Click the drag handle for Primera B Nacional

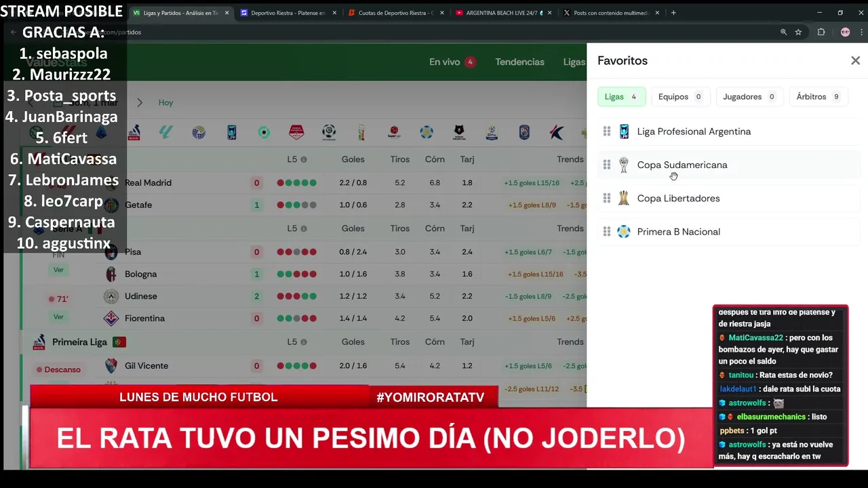(607, 232)
